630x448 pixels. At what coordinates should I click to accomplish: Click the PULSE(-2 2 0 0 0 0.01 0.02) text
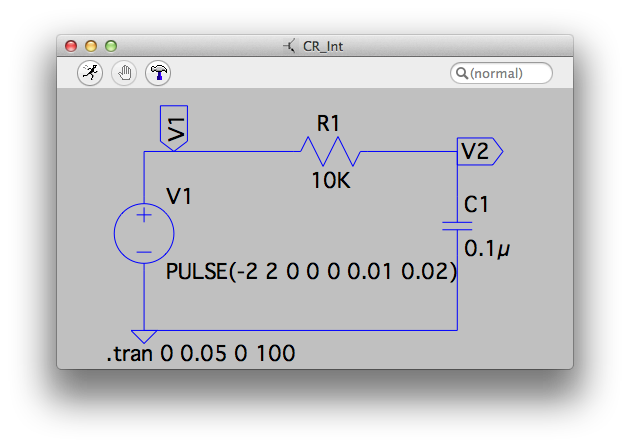click(311, 272)
